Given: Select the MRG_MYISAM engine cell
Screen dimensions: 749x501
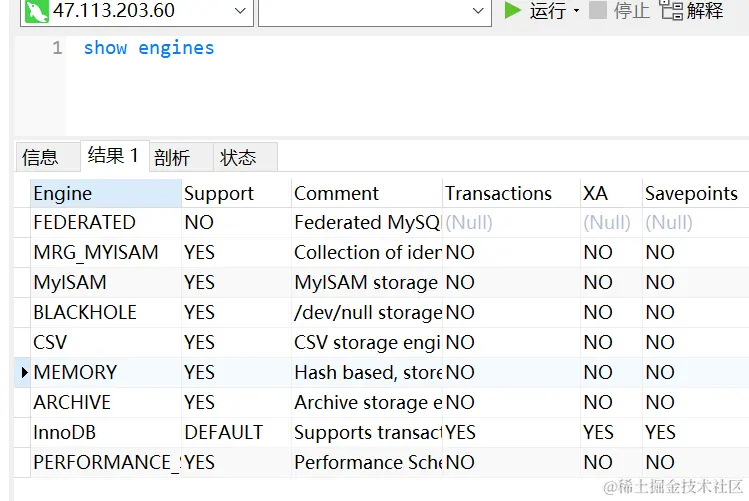Looking at the screenshot, I should coord(106,253).
